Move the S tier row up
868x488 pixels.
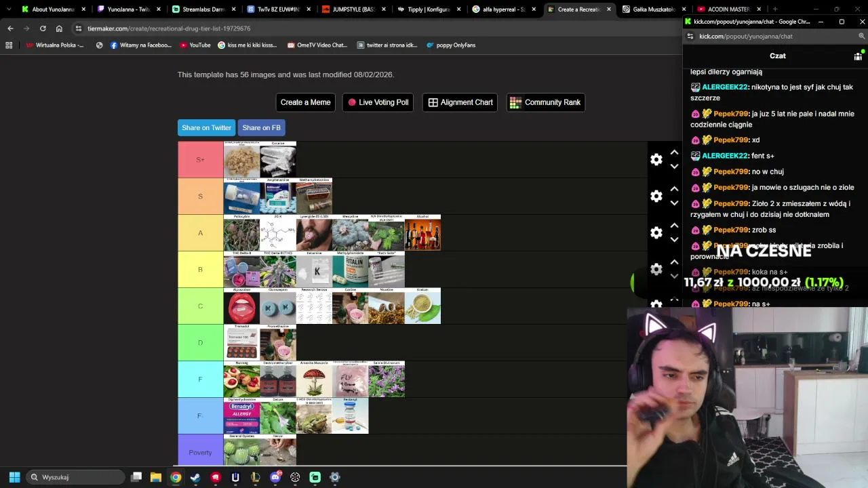[x=674, y=189]
